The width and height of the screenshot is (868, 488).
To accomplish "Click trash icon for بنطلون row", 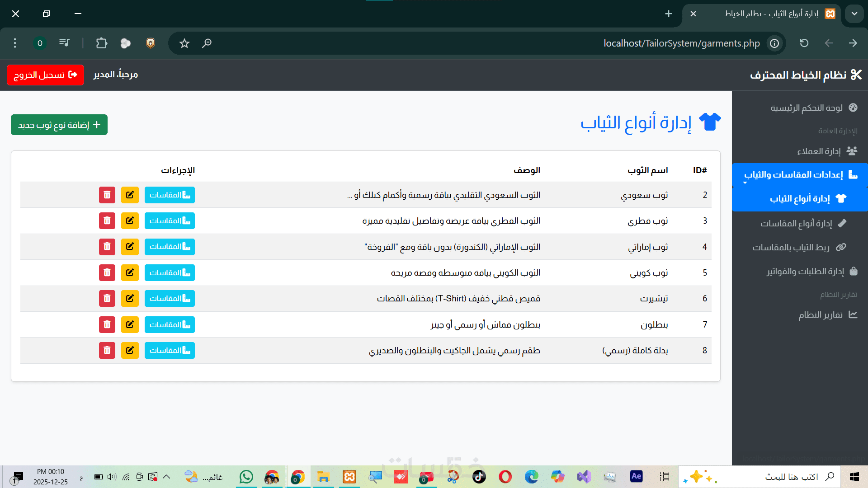I will coord(107,324).
